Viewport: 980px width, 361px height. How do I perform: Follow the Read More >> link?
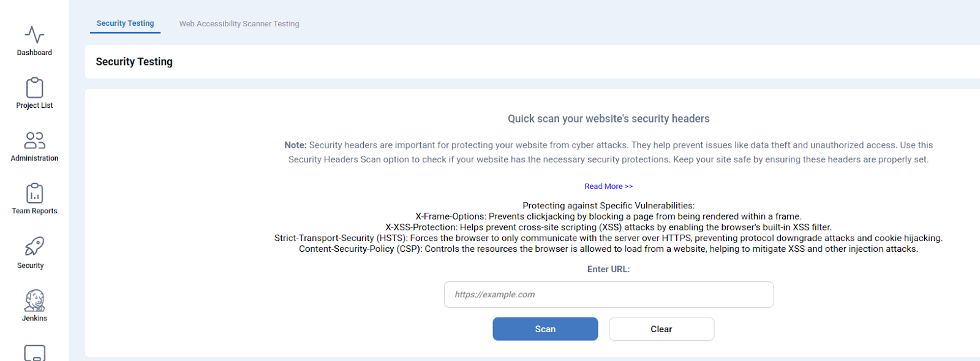click(x=608, y=186)
